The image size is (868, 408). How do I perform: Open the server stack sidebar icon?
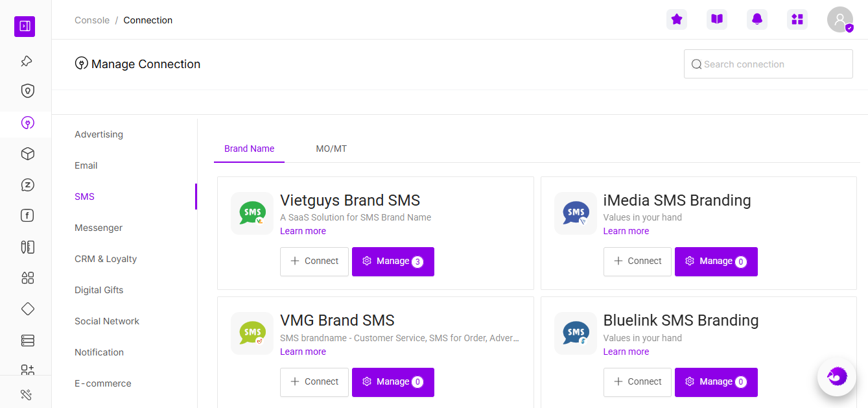point(27,341)
